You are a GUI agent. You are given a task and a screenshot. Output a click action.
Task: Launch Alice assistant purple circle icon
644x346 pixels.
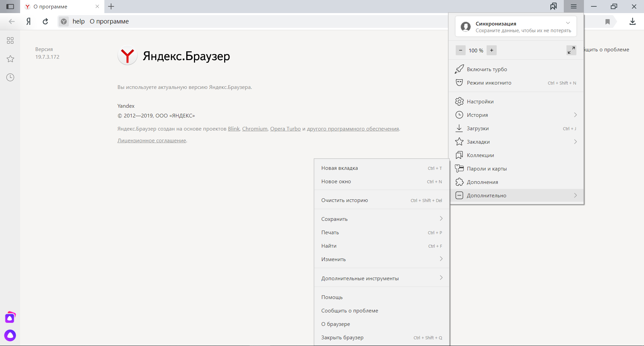point(10,335)
